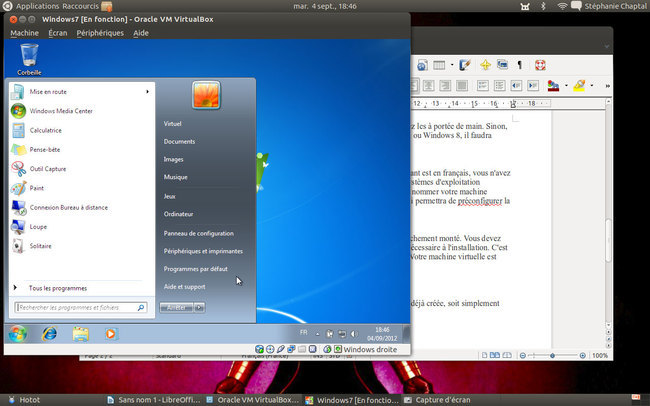This screenshot has height=406, width=650.
Task: Click the show draw functions icon in LibreOffice
Action: click(465, 65)
